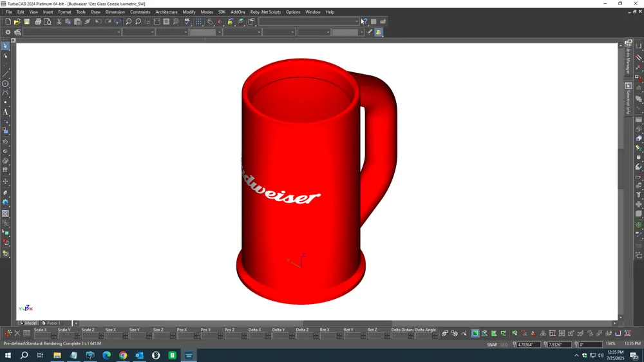Image resolution: width=644 pixels, height=362 pixels.
Task: Switch to the Model tab
Action: (28, 323)
